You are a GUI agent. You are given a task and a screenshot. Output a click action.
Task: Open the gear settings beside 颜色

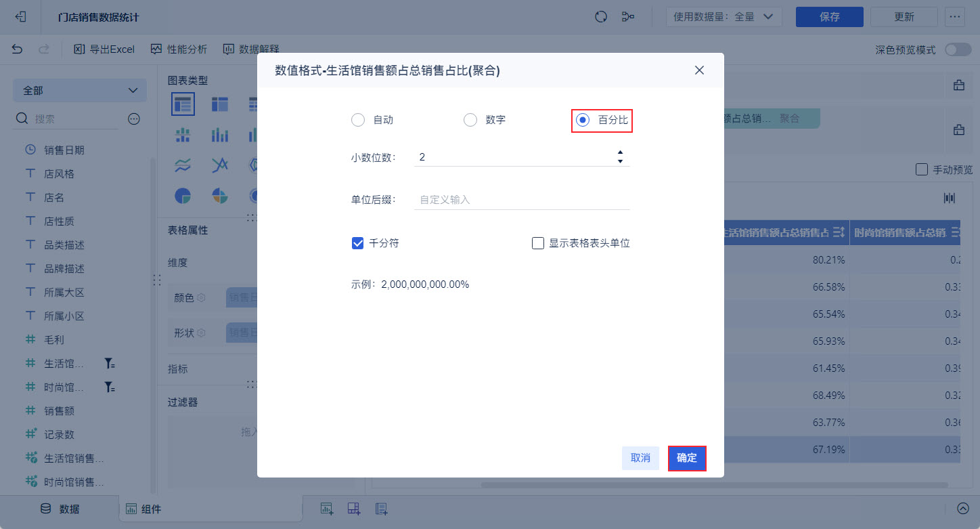201,297
